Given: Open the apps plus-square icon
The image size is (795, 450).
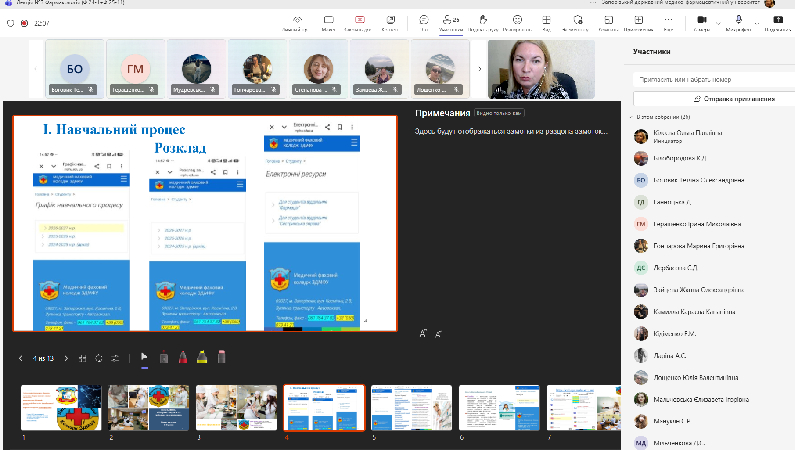Looking at the screenshot, I should click(x=638, y=20).
